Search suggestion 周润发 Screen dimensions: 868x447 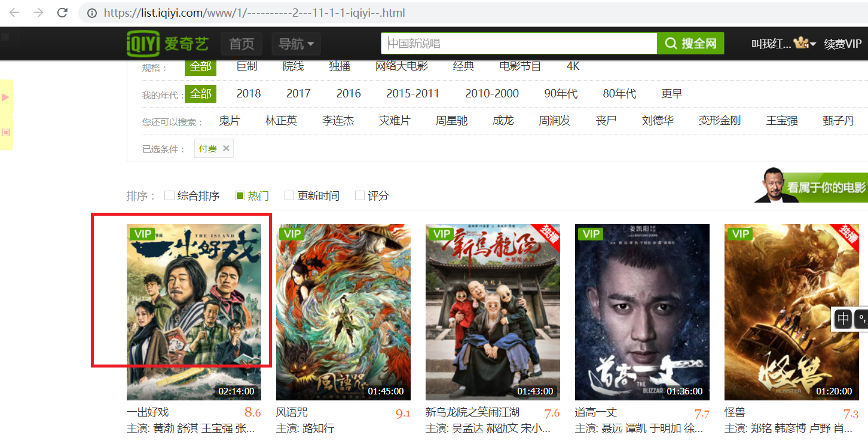pos(555,121)
